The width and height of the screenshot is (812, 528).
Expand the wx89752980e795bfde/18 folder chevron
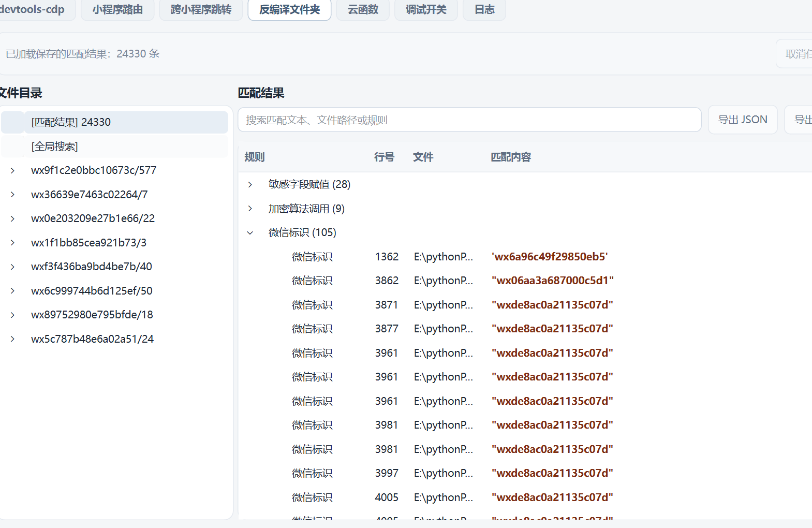[12, 315]
